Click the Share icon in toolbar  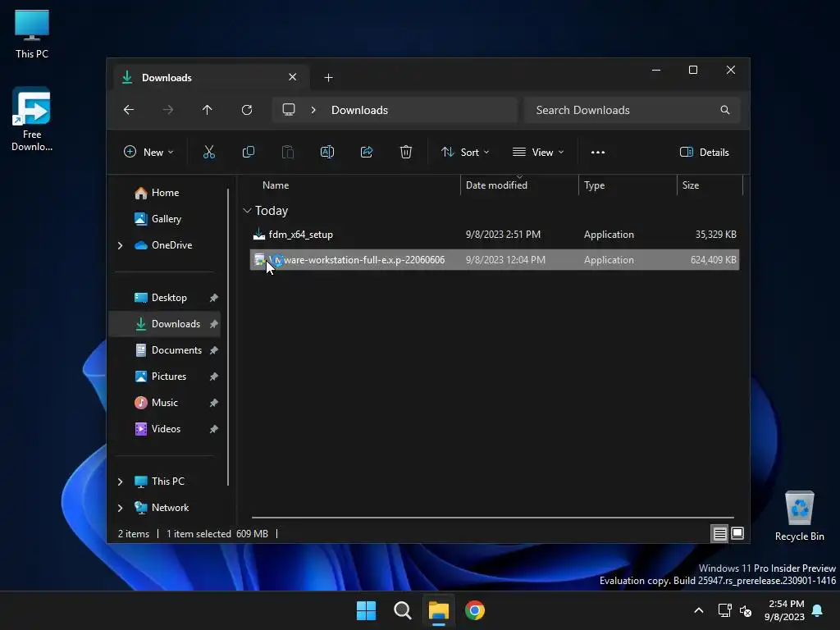point(367,152)
